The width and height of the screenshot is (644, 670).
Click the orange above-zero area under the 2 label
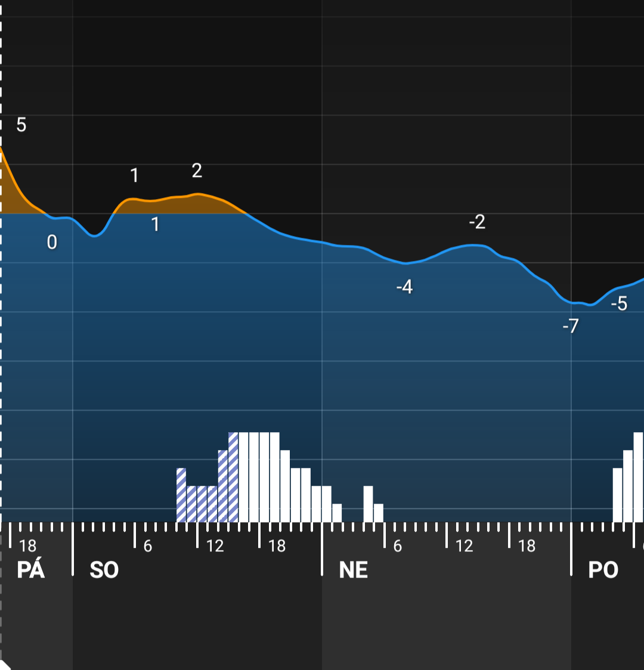[x=197, y=204]
